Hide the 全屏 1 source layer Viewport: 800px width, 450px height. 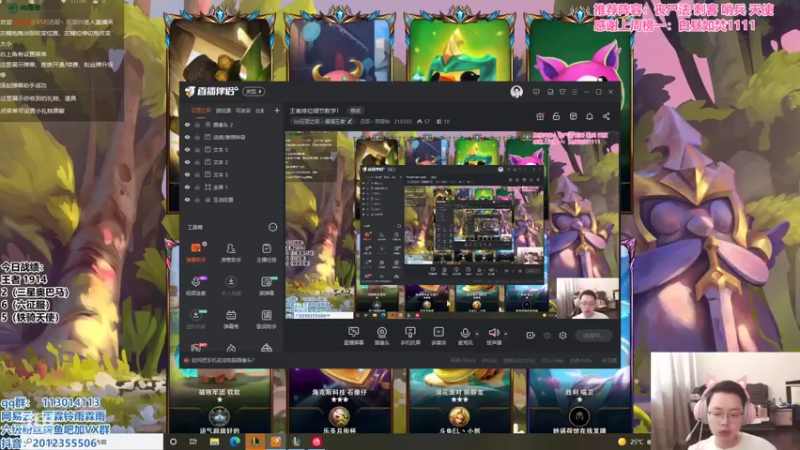tap(187, 187)
